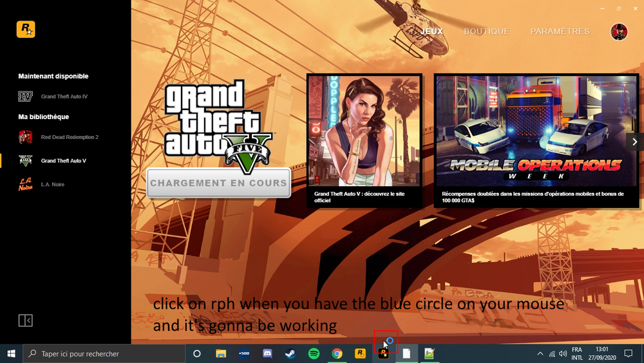Select Grand Theft Auto IV text label
The height and width of the screenshot is (363, 644).
[64, 97]
